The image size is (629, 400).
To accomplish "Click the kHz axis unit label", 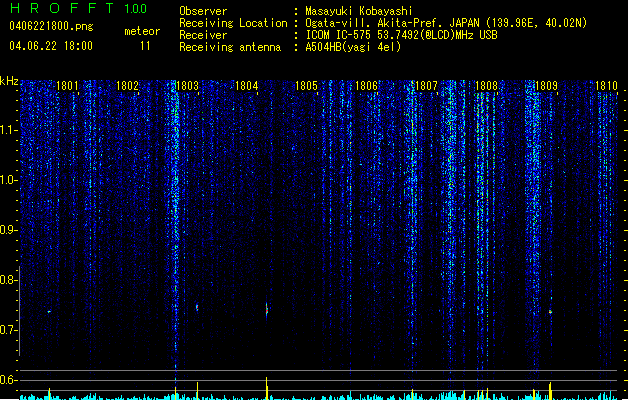I will point(9,81).
